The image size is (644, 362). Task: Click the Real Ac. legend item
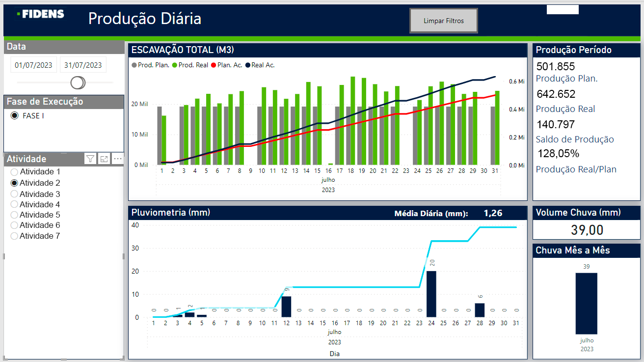(x=260, y=65)
